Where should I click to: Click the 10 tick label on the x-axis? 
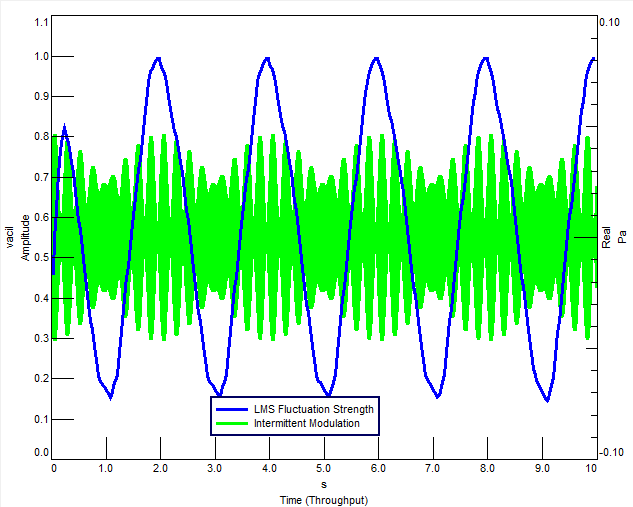(591, 468)
